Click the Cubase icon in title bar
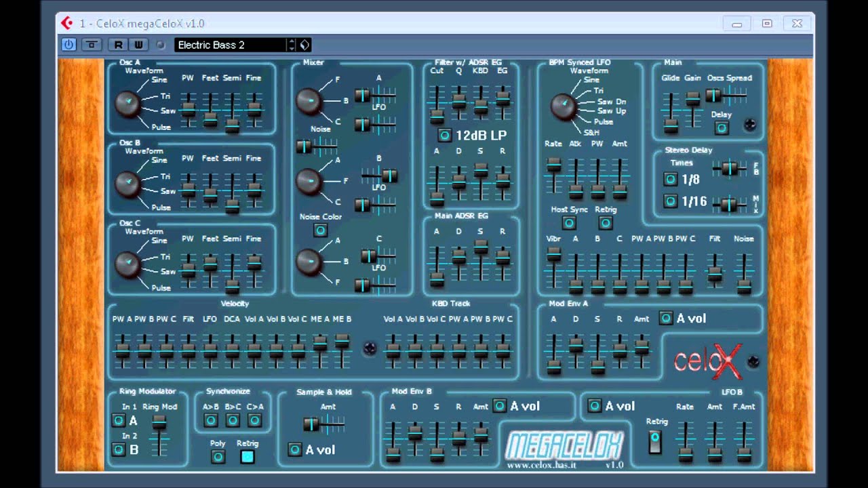868x488 pixels. tap(66, 23)
